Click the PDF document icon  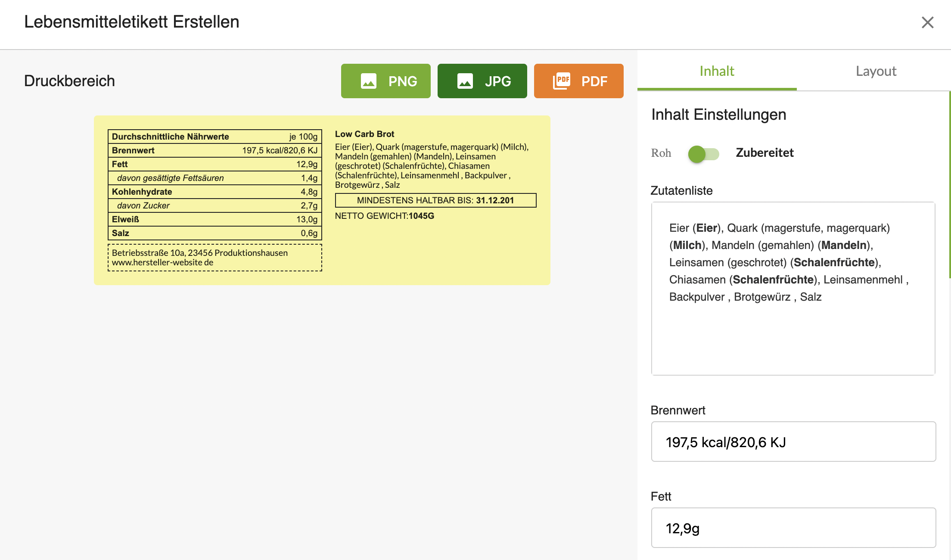(x=561, y=81)
